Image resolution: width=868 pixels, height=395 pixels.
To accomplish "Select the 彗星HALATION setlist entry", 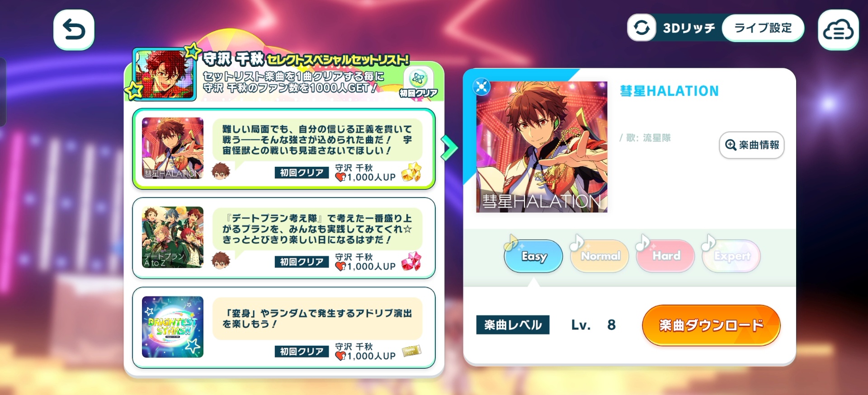I will tap(284, 149).
